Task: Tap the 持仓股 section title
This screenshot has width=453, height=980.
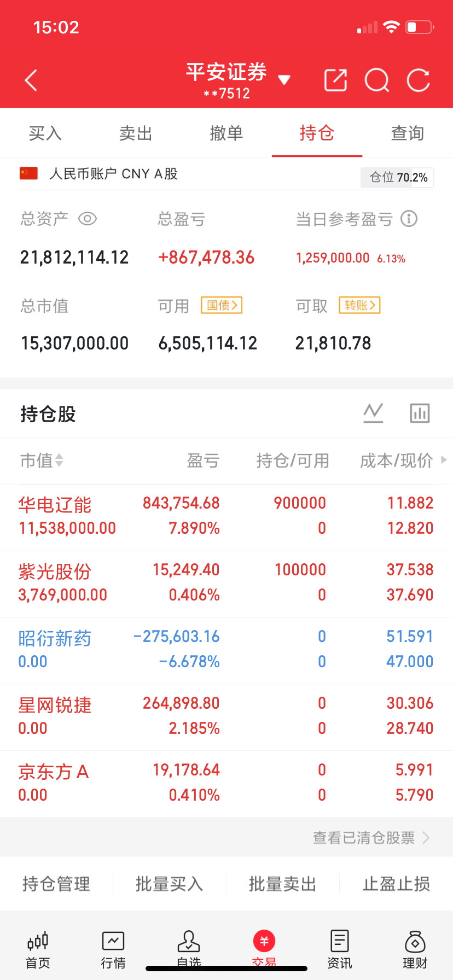Action: tap(48, 414)
